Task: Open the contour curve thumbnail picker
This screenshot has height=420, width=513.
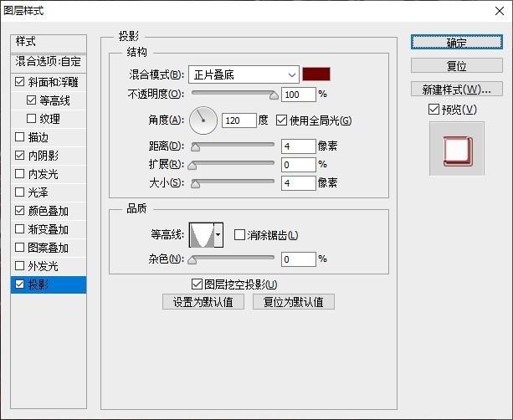Action: (x=202, y=235)
